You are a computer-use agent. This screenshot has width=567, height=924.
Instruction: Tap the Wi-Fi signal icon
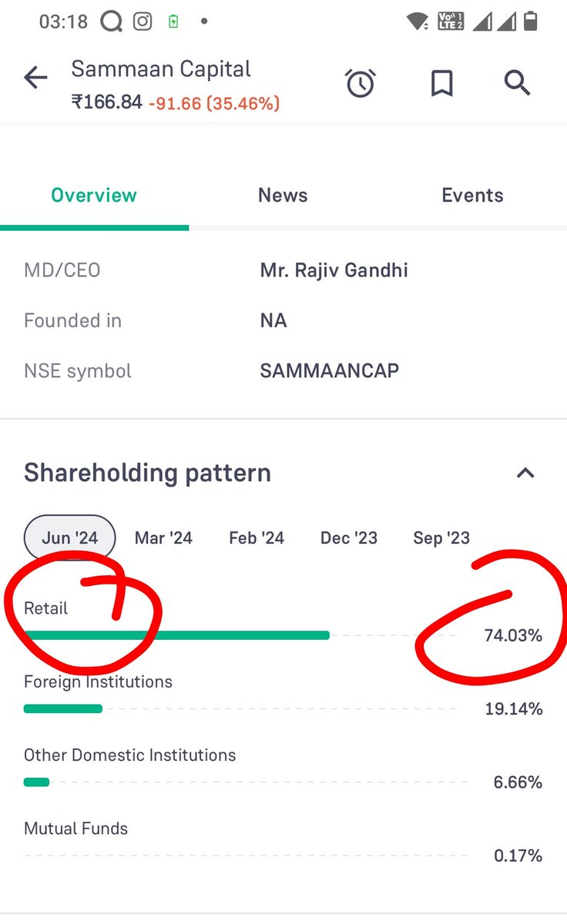(418, 22)
